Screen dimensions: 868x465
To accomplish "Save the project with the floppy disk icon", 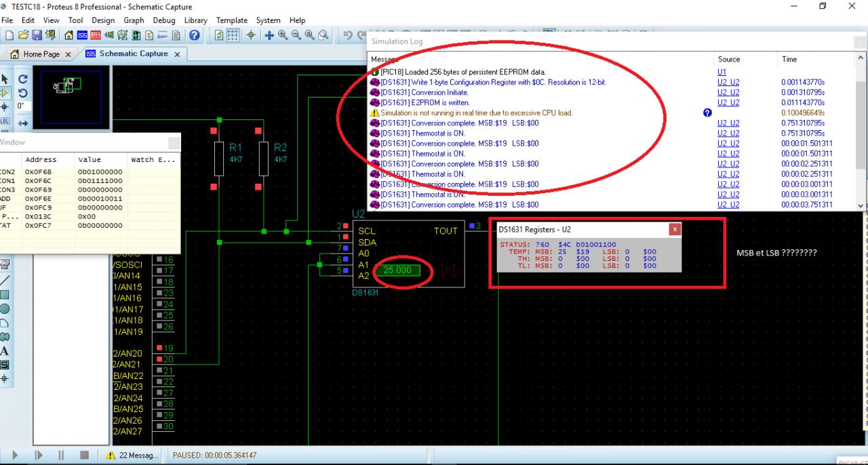I will point(37,35).
